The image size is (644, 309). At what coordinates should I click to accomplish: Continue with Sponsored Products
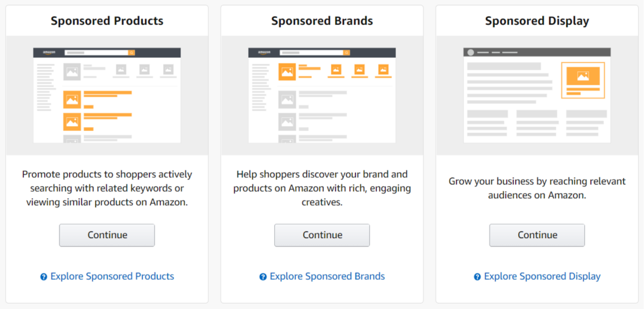tap(107, 235)
